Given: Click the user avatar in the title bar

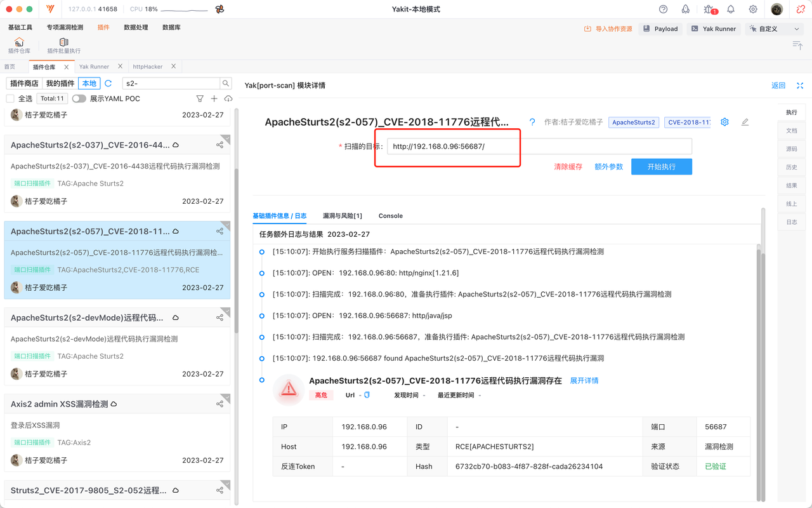Looking at the screenshot, I should 777,10.
